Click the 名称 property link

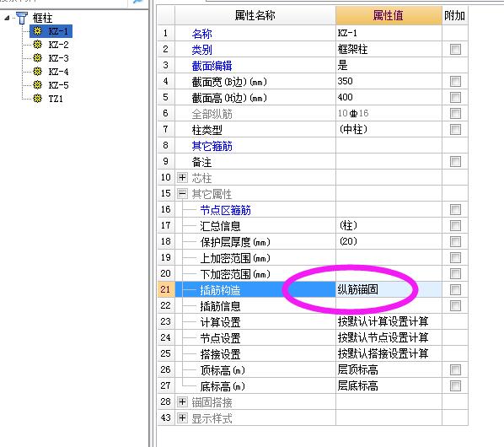[x=202, y=34]
